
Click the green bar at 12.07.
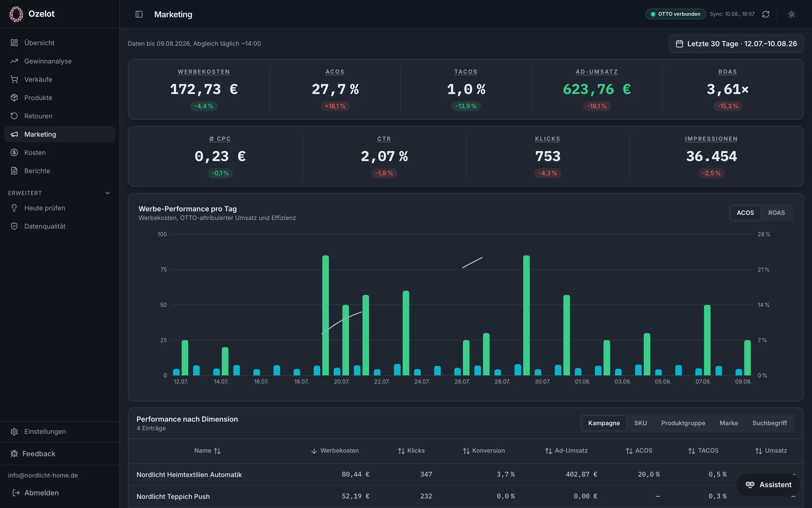(x=185, y=358)
